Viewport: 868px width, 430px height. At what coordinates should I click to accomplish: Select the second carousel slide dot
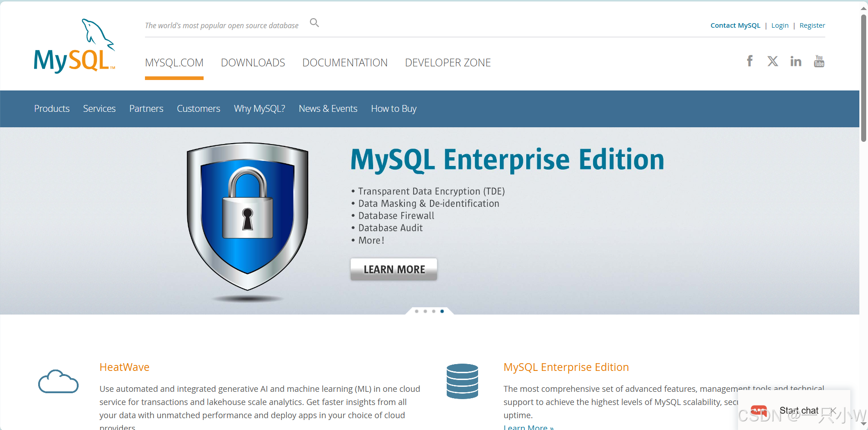425,311
